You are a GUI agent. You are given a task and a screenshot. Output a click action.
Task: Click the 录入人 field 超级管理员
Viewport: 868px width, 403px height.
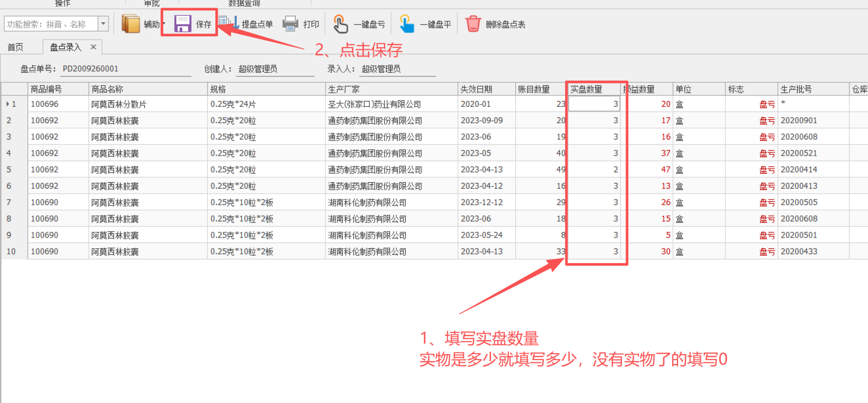[x=398, y=69]
